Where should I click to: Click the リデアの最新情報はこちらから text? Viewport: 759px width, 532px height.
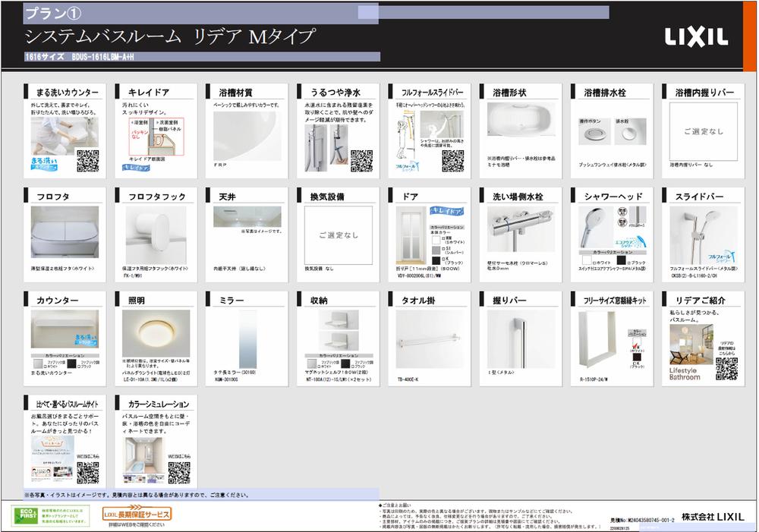[728, 348]
